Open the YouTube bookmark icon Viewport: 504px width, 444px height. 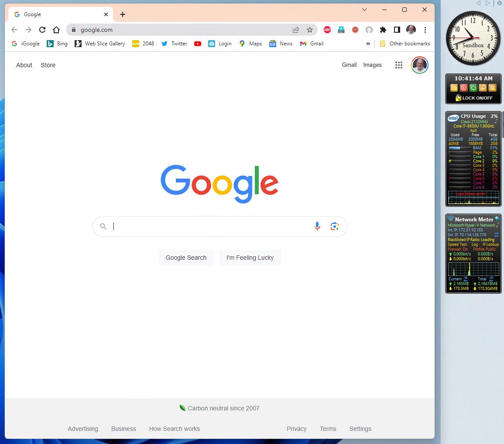click(198, 44)
